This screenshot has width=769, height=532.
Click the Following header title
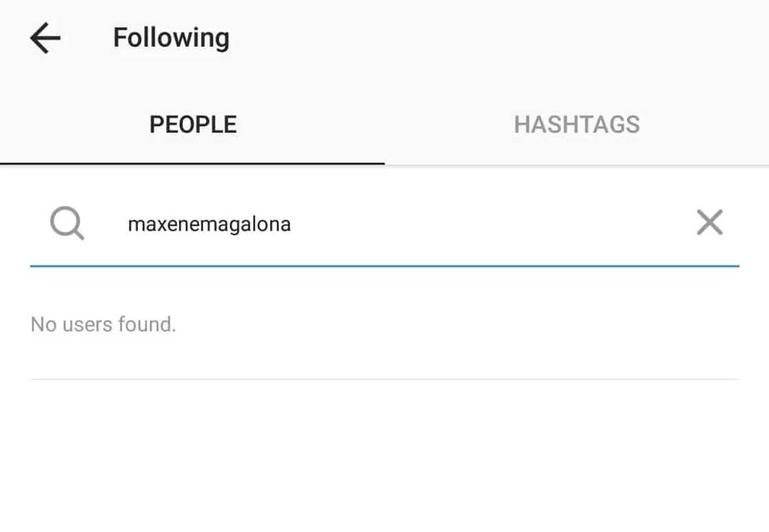pos(171,38)
